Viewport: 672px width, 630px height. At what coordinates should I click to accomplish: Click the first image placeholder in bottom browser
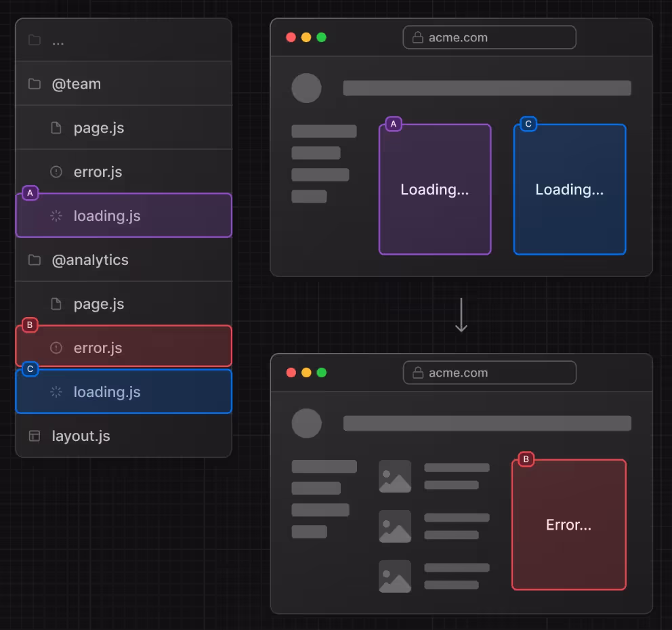[395, 476]
